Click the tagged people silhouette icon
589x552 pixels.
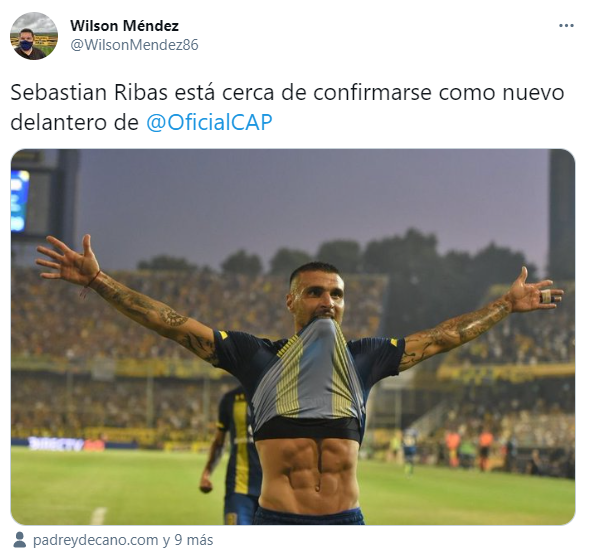(19, 540)
